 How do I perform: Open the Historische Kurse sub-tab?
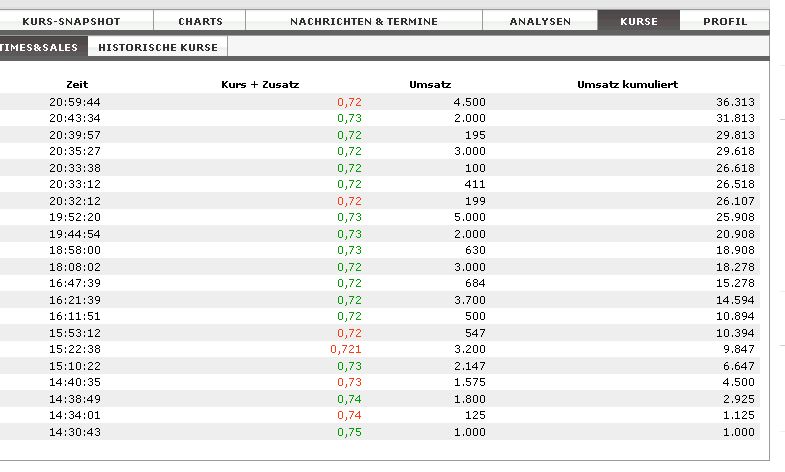(158, 47)
